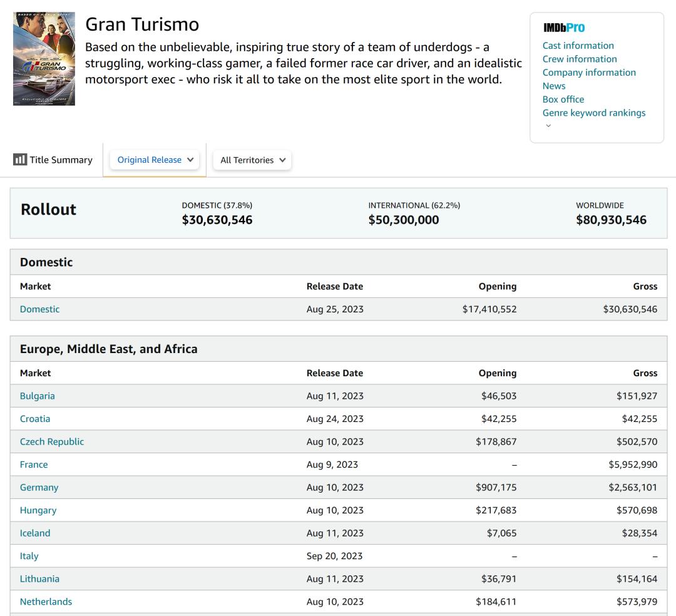The width and height of the screenshot is (676, 616).
Task: Open the Crew information link
Action: coord(580,59)
